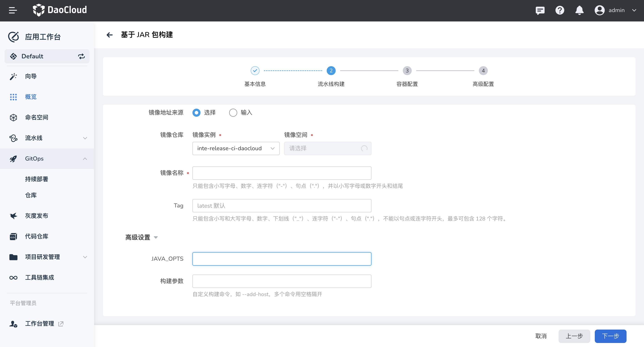Toggle the hamburger menu in the top left

13,10
